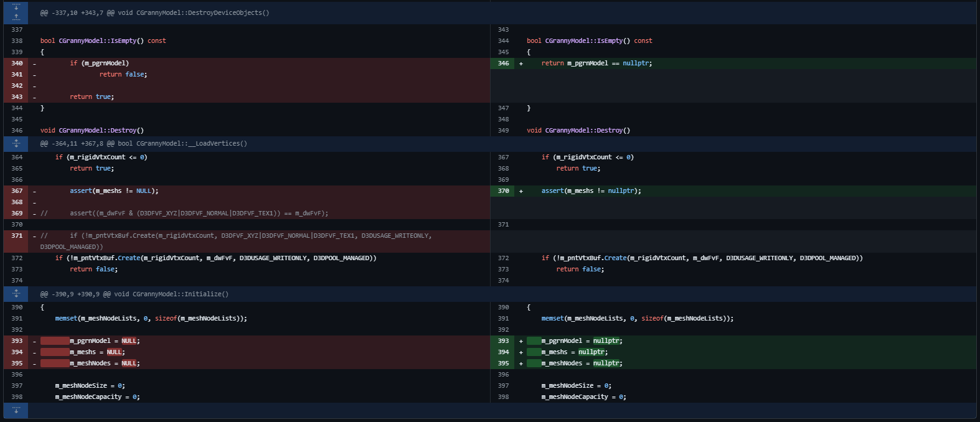980x422 pixels.
Task: Click the added 'assert(m_meshs != nullptr);' line
Action: click(591, 191)
